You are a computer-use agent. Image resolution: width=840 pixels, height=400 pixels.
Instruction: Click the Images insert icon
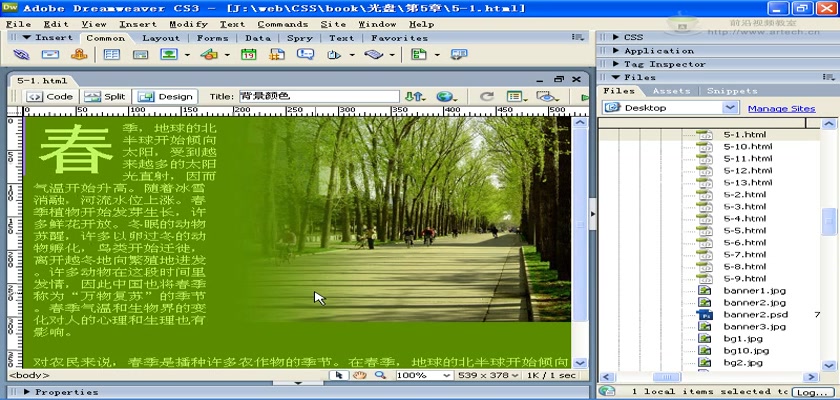pos(169,55)
